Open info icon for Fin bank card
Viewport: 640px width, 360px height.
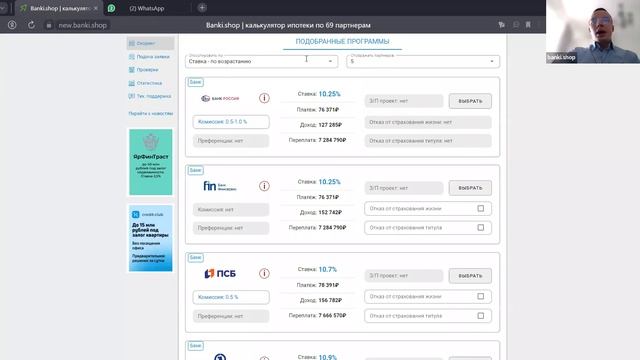pos(264,186)
